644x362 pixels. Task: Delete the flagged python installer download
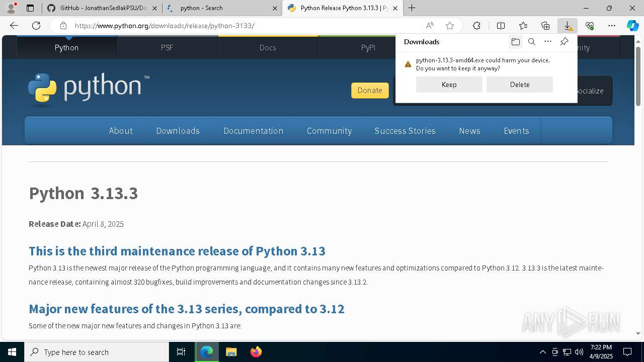pos(520,84)
